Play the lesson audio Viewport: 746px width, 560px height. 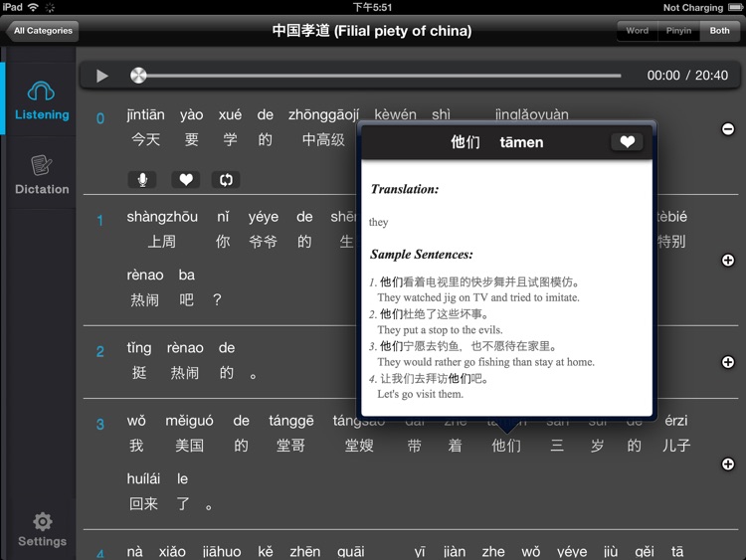click(101, 76)
